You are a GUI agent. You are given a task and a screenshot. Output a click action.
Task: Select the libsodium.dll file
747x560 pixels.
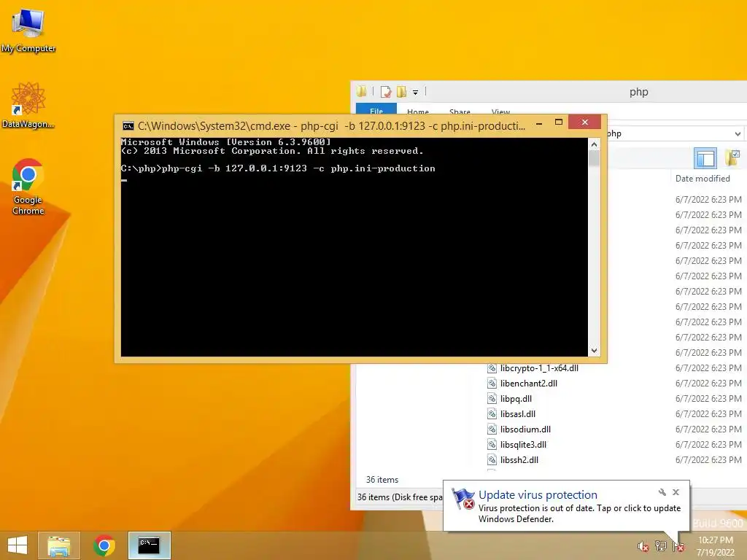coord(525,429)
